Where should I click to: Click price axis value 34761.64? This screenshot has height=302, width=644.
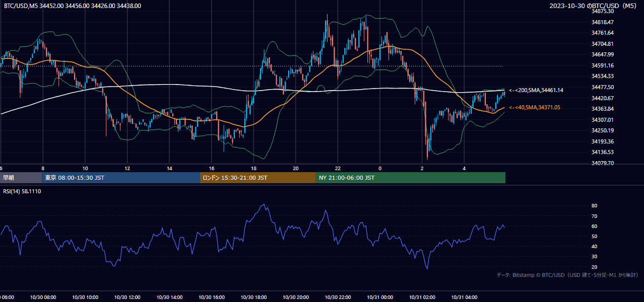pos(603,33)
